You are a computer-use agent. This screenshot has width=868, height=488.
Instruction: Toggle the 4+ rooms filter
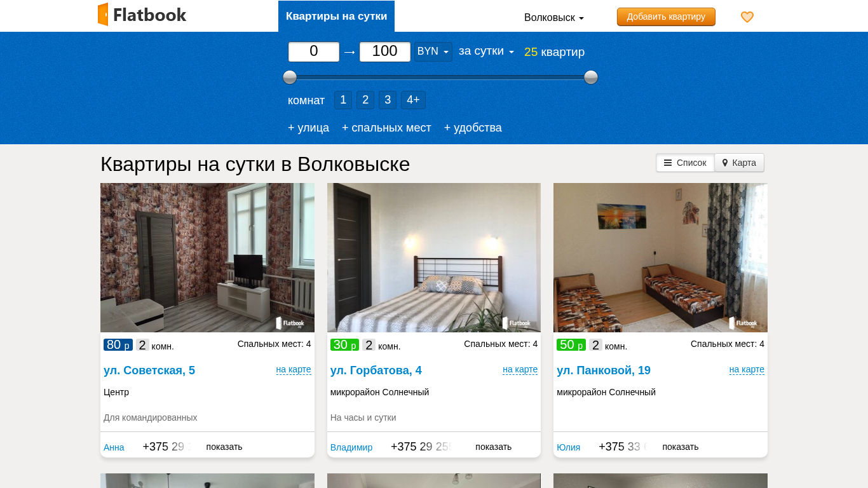click(x=413, y=100)
